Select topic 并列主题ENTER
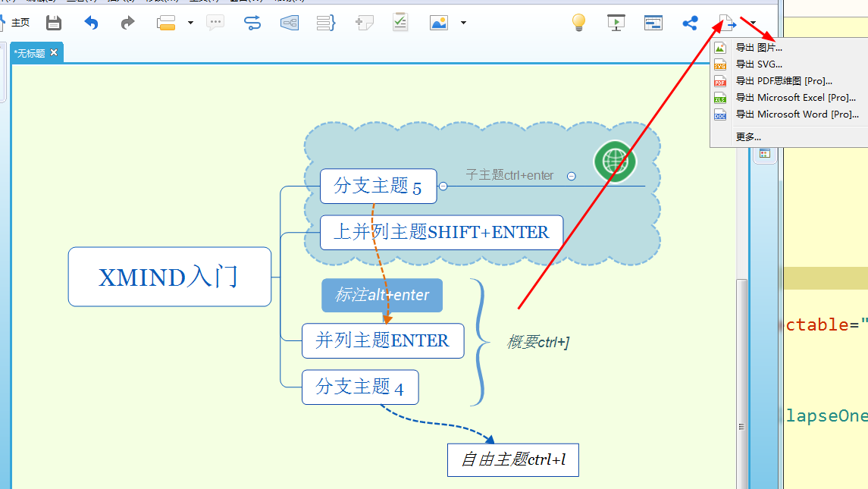This screenshot has width=868, height=489. pos(383,340)
